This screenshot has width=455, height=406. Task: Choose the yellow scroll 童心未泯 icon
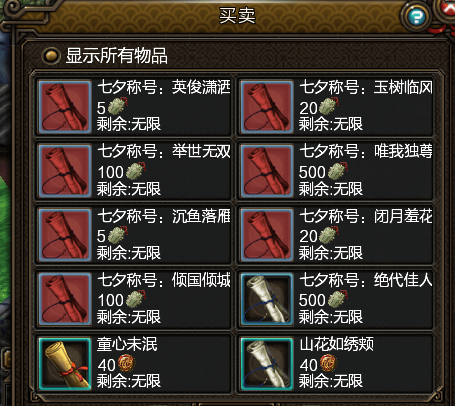click(x=65, y=364)
